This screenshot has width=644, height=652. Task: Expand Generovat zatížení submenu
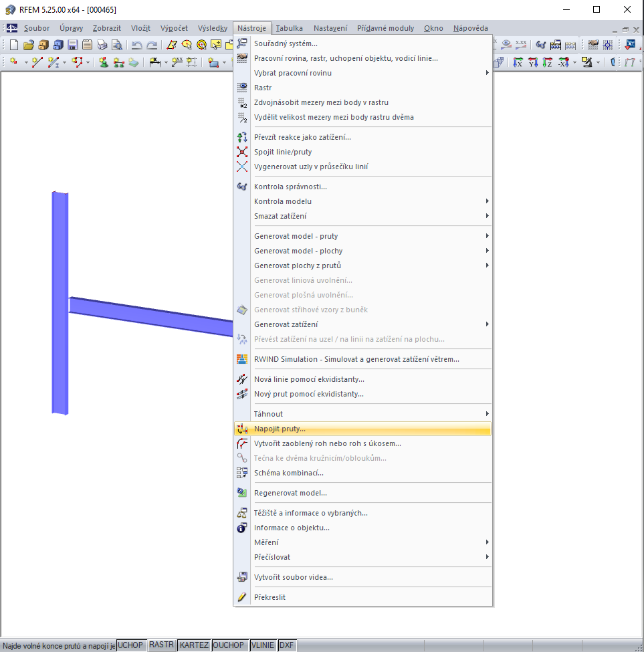coord(362,324)
